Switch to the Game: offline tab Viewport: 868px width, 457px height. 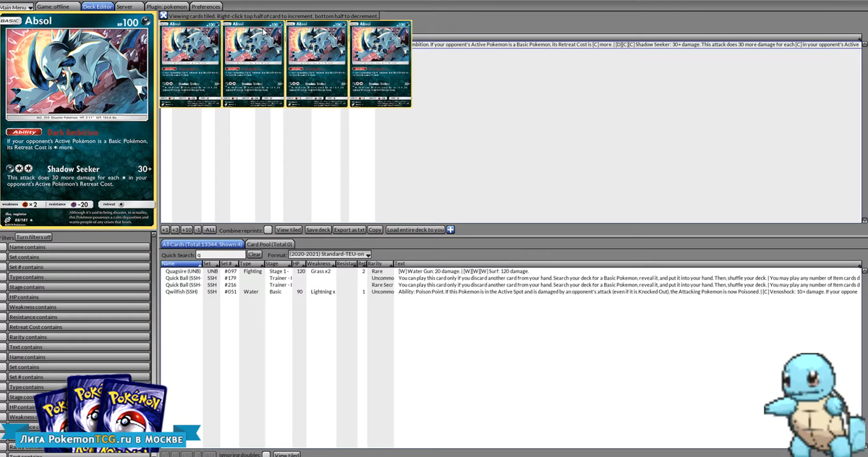tap(56, 7)
